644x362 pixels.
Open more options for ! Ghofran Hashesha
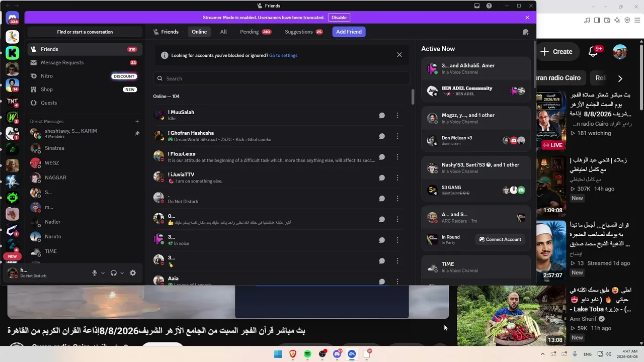[397, 136]
